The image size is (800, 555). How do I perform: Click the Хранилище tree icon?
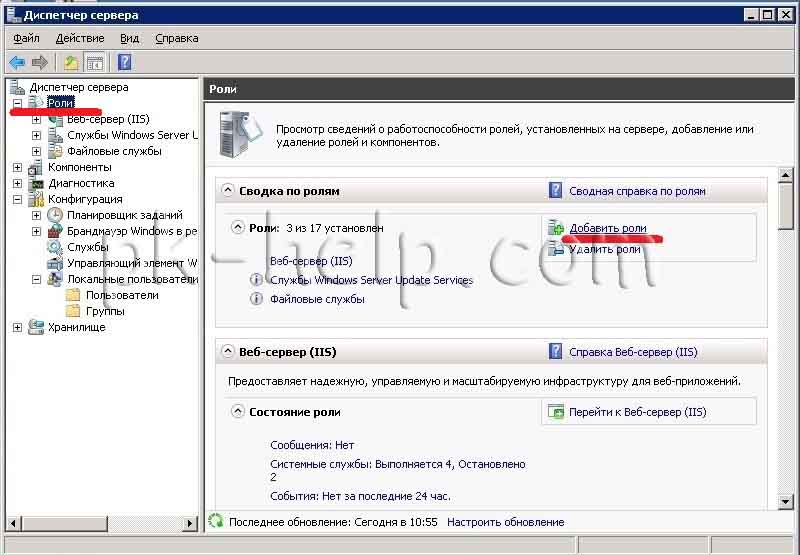pyautogui.click(x=36, y=327)
